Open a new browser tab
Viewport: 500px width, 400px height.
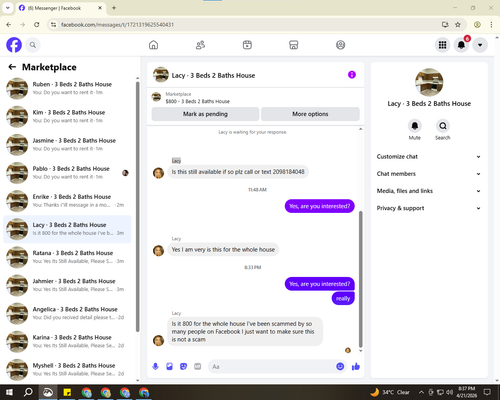114,8
